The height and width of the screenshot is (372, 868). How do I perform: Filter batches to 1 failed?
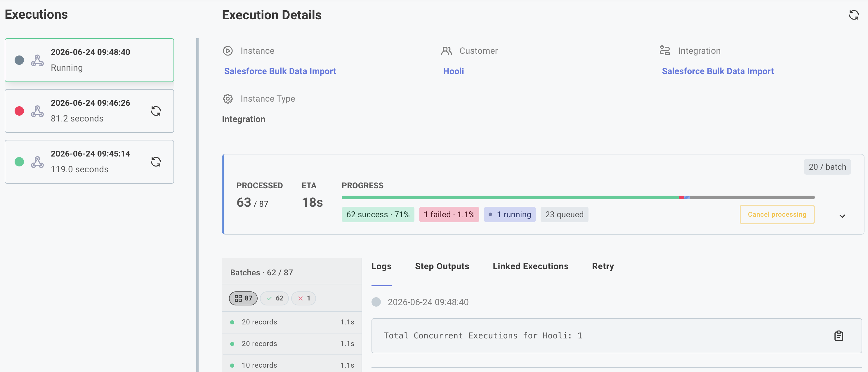pyautogui.click(x=304, y=298)
